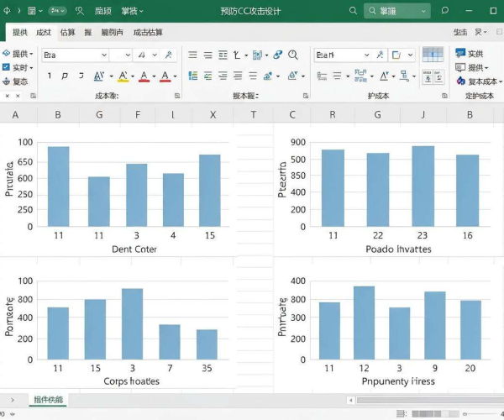
Task: Click the sheet navigation arrow at bottom left
Action: 13,400
